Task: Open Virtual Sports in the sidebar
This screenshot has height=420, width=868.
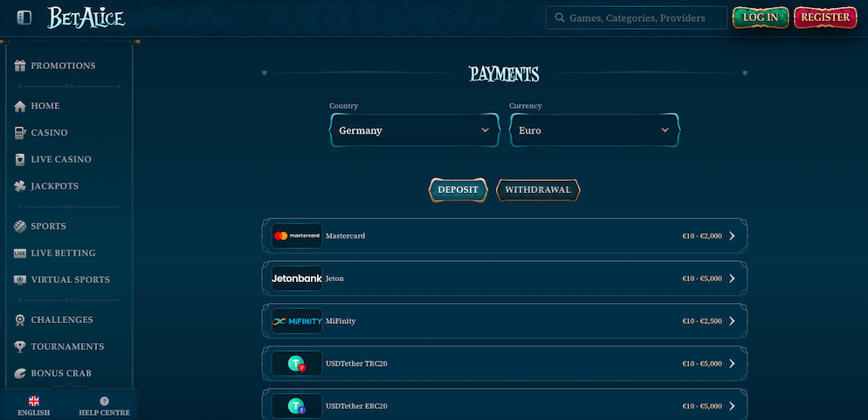Action: click(x=71, y=280)
